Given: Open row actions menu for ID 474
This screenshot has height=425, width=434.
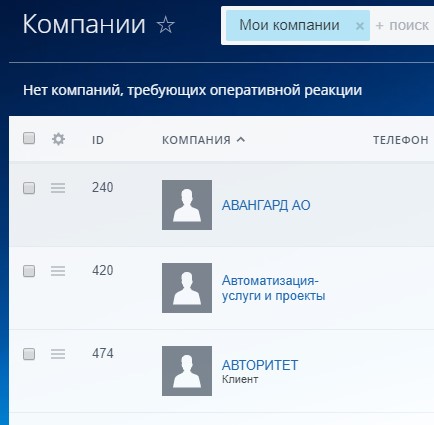Looking at the screenshot, I should 58,354.
